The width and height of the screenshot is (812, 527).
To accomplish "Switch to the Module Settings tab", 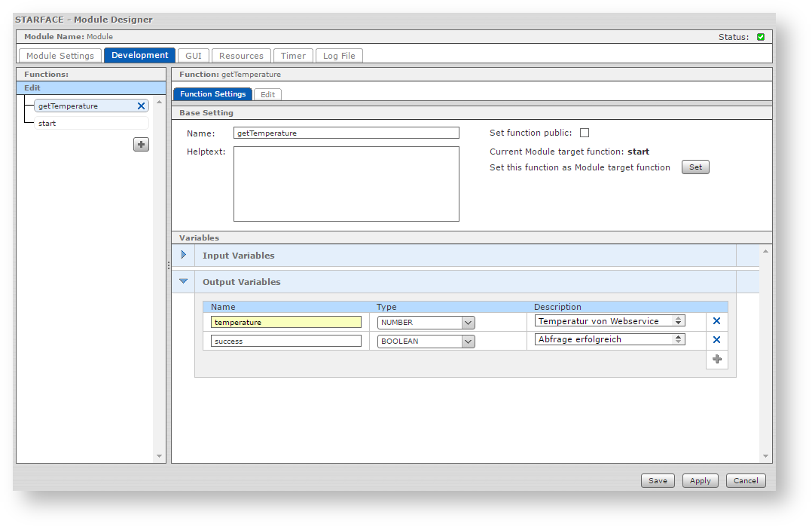I will tap(60, 56).
